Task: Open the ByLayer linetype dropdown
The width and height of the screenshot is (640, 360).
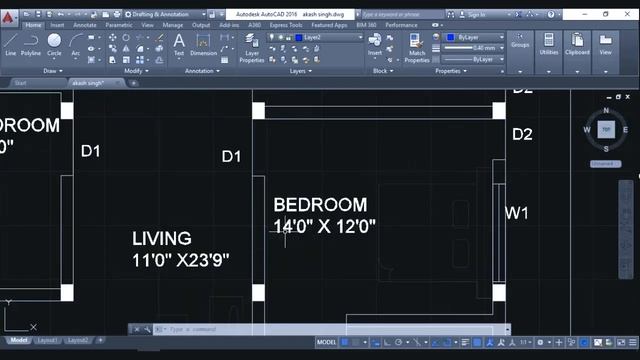Action: click(474, 59)
